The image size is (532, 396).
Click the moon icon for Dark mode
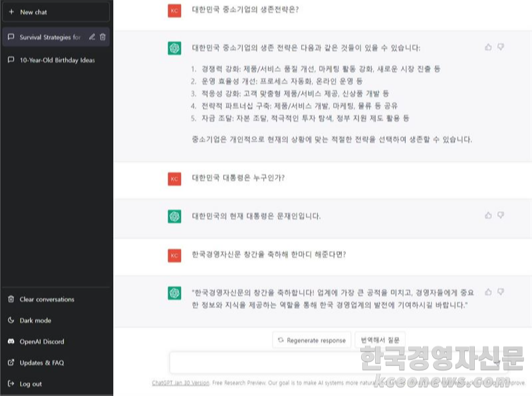coord(11,320)
